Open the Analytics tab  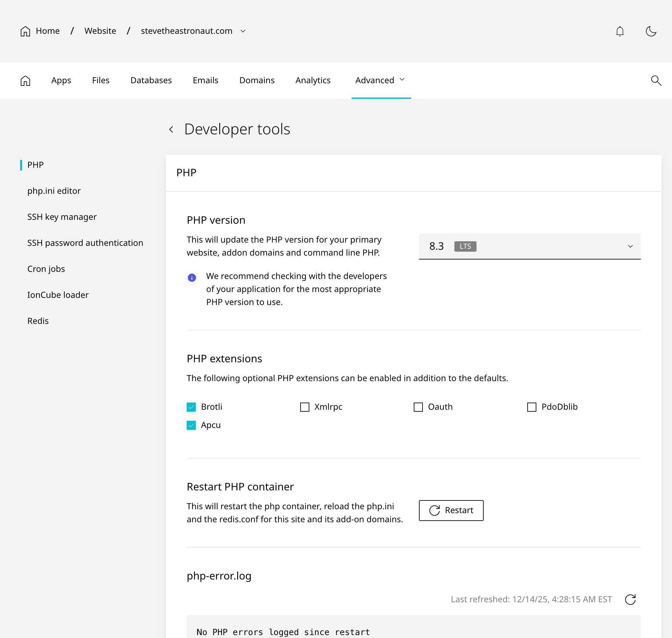pyautogui.click(x=313, y=81)
